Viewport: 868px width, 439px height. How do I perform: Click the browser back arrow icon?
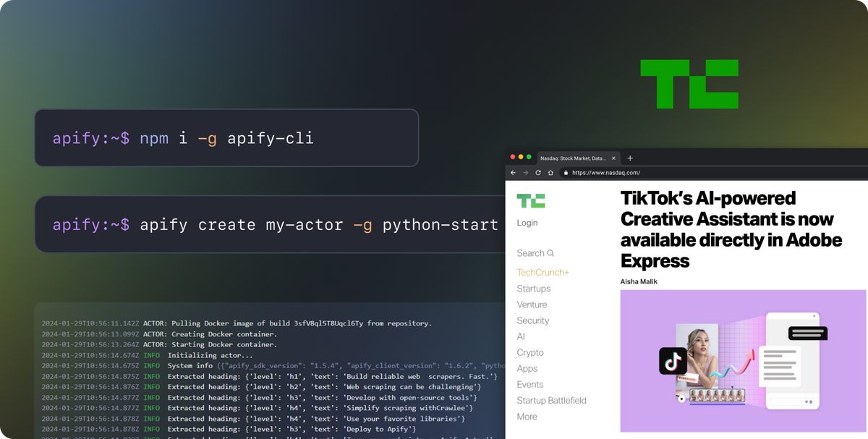514,172
